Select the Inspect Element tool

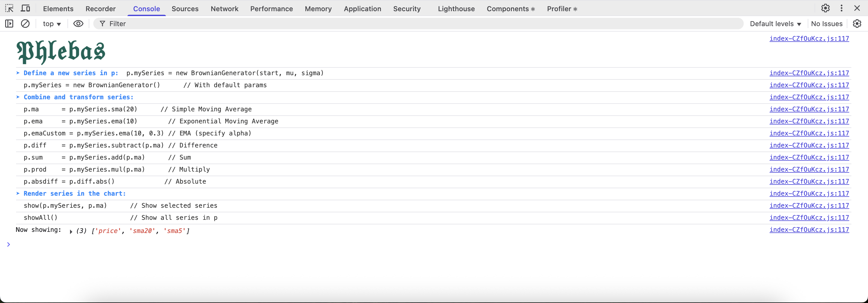(9, 8)
